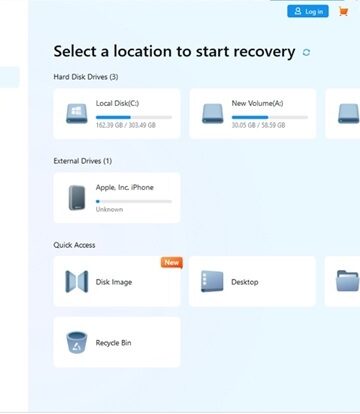Click the 'Local Disk(C:)' label
The image size is (360, 414).
(117, 103)
